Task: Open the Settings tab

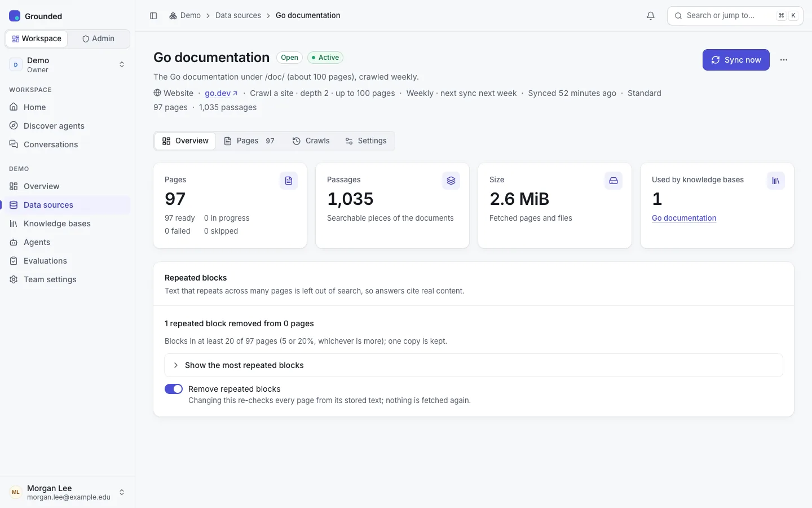Action: coord(366,141)
